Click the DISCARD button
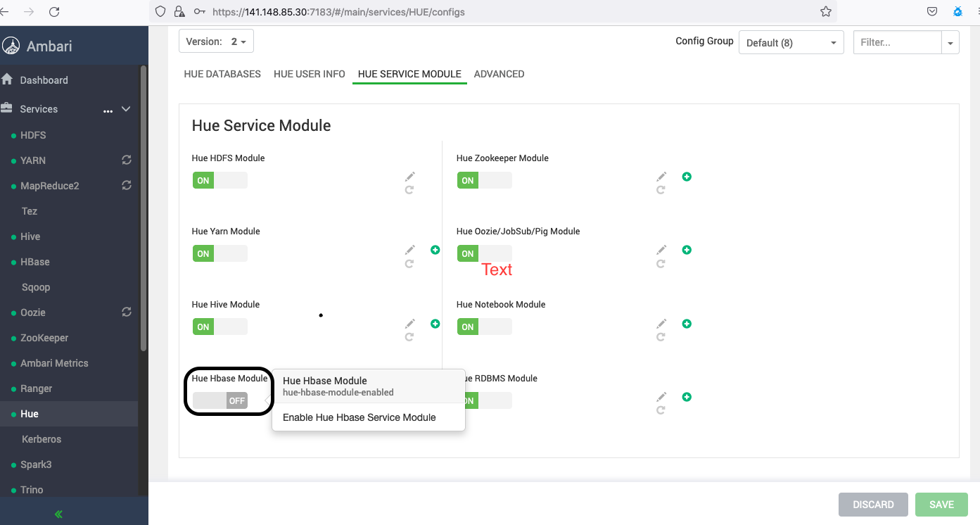 pos(873,504)
